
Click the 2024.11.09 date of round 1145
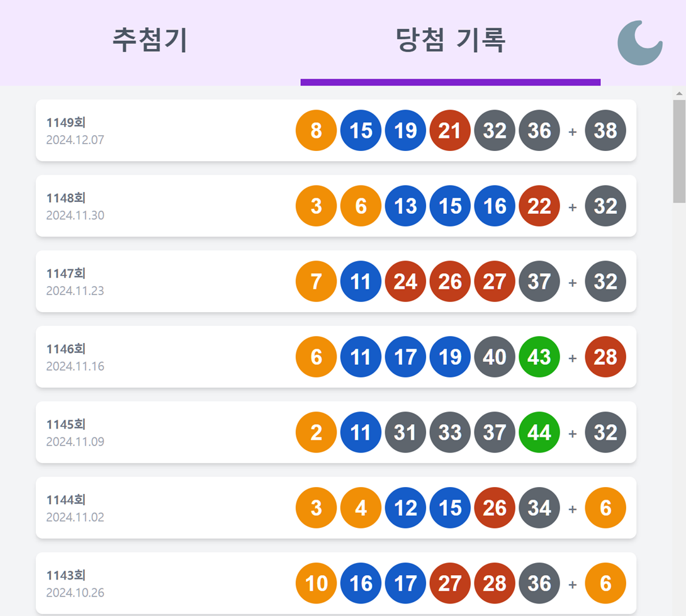click(76, 442)
